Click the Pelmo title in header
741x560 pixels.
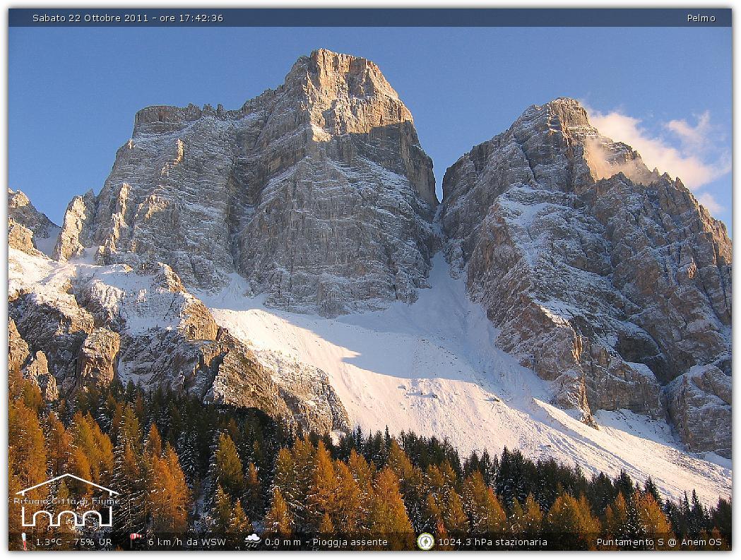click(701, 18)
